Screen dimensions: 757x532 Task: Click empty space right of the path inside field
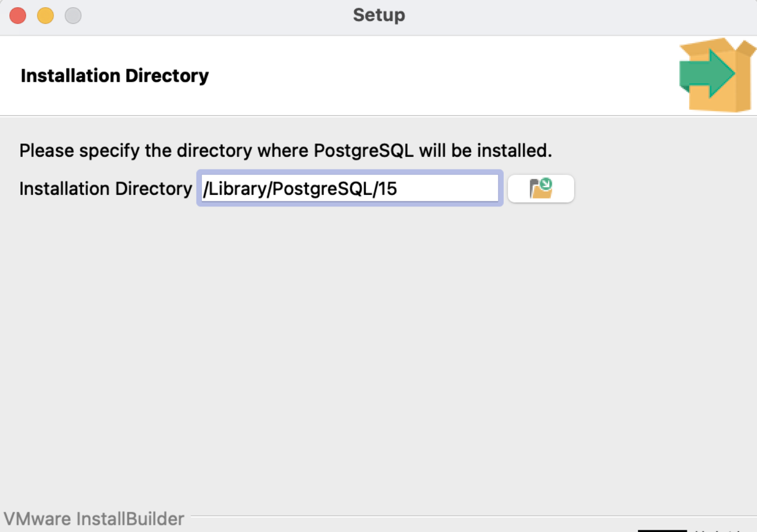tap(447, 189)
